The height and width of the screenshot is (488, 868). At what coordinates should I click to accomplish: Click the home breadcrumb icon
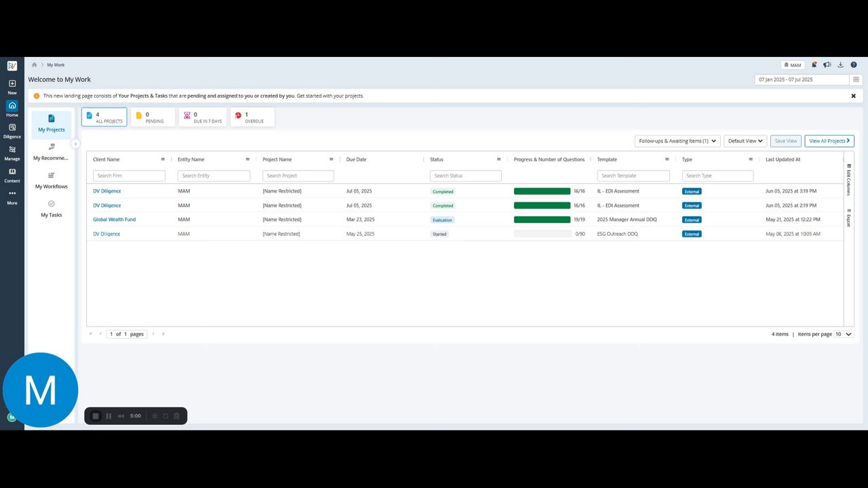34,65
